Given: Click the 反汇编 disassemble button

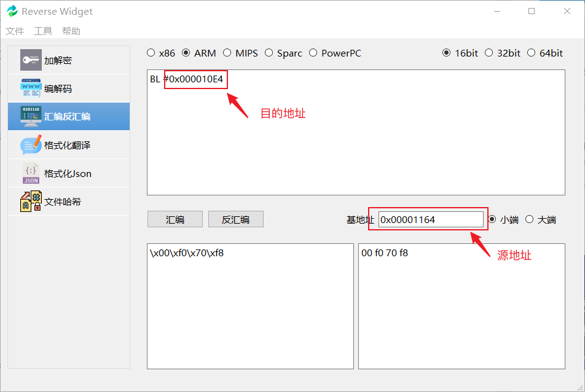Looking at the screenshot, I should point(236,219).
